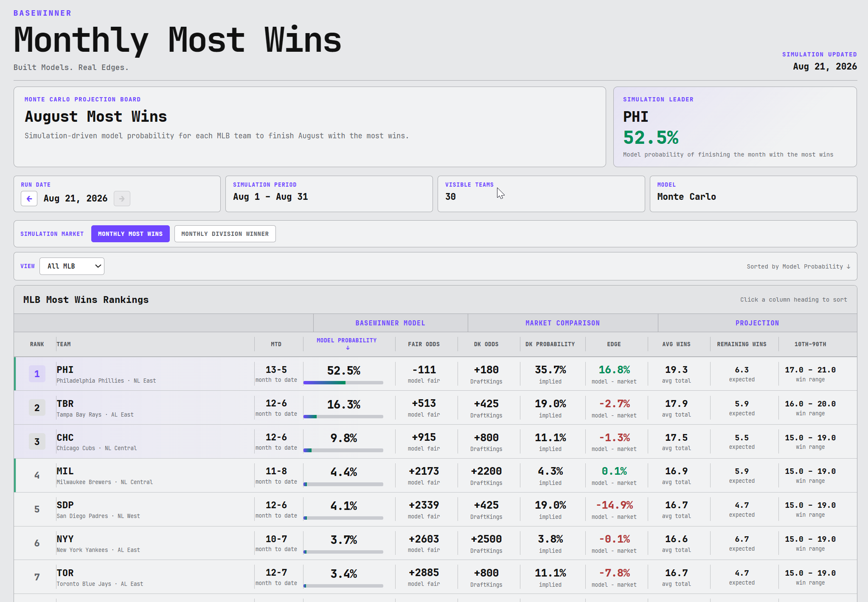The image size is (868, 602).
Task: Click the rank 2 badge for TBR
Action: point(37,408)
